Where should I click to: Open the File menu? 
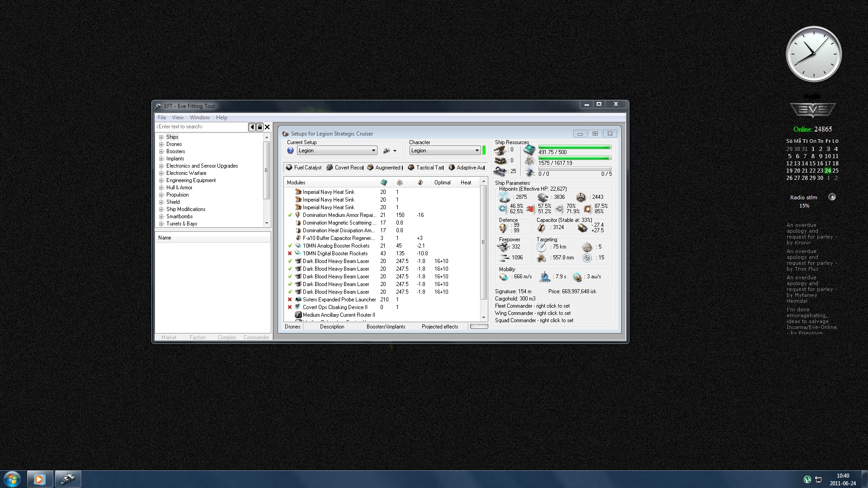coord(161,117)
